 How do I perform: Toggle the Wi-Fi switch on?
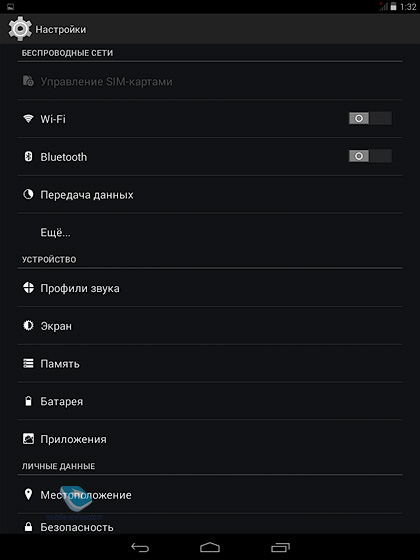(370, 118)
